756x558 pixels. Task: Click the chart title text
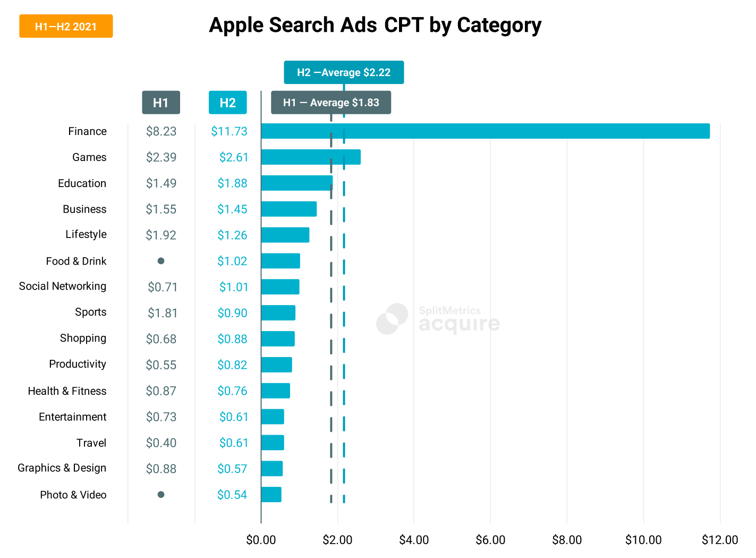pyautogui.click(x=375, y=25)
